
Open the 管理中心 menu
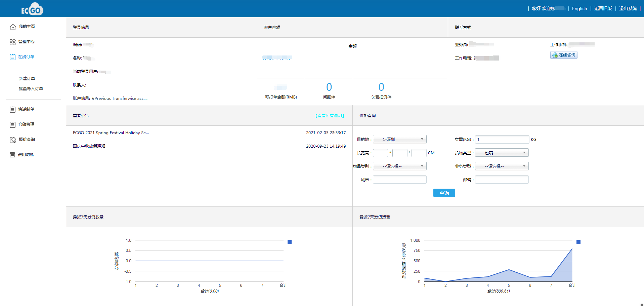(x=27, y=42)
